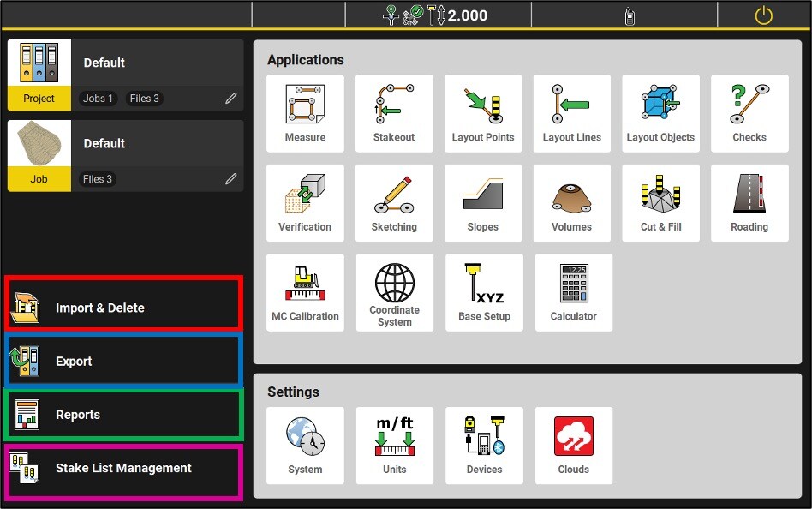Select the Layout Lines application

(571, 113)
